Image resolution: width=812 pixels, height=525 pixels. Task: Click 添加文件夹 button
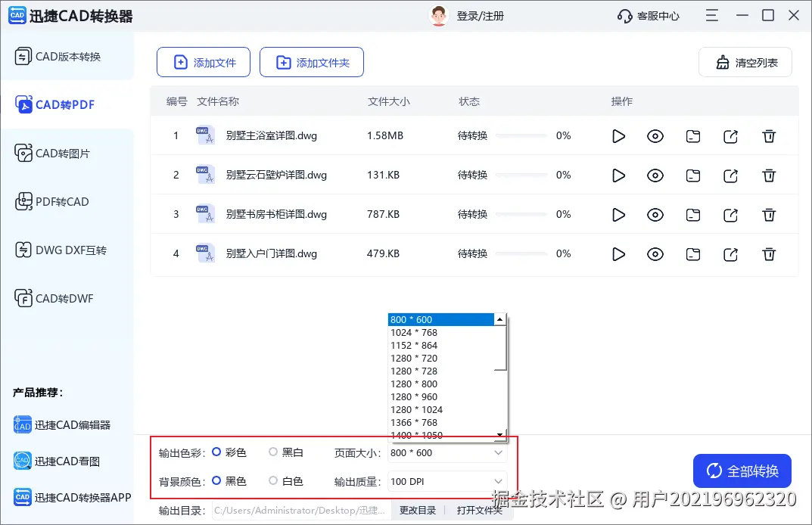[x=312, y=62]
